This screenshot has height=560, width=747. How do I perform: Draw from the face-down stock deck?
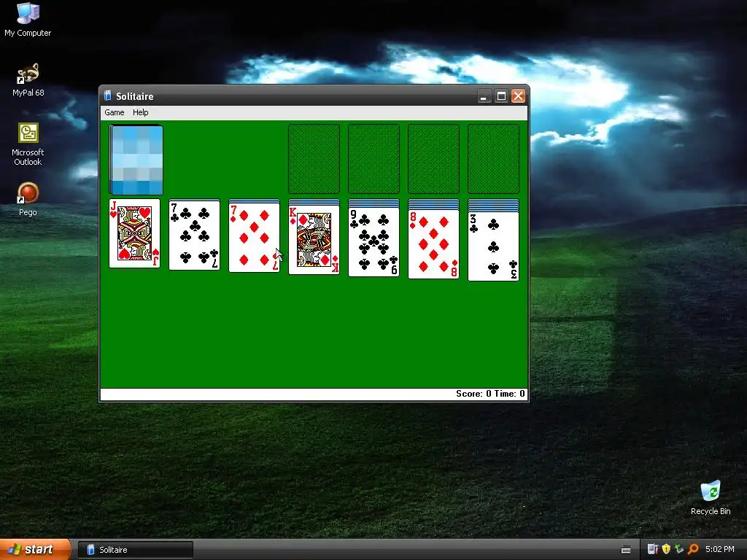[x=136, y=160]
